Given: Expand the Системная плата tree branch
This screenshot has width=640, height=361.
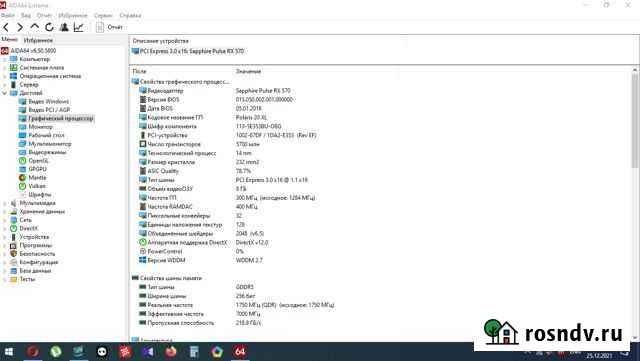Looking at the screenshot, I should pyautogui.click(x=4, y=68).
